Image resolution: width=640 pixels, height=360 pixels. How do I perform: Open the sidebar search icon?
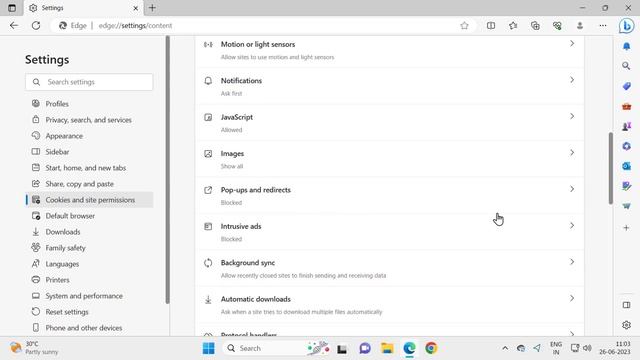click(x=626, y=66)
